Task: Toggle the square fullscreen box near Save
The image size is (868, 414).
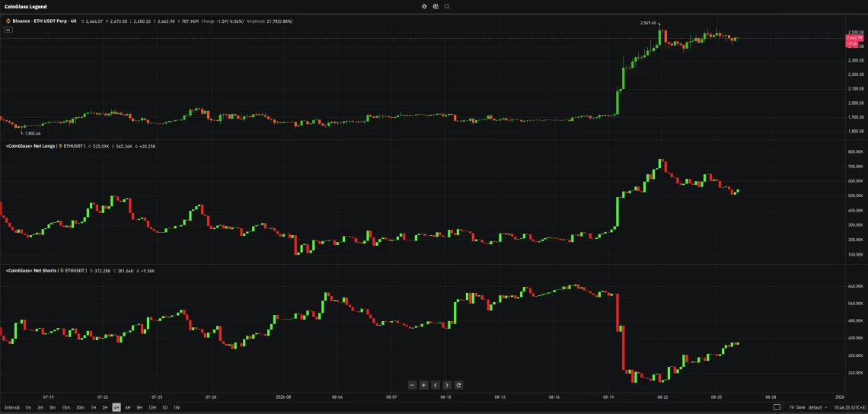Action: (777, 407)
